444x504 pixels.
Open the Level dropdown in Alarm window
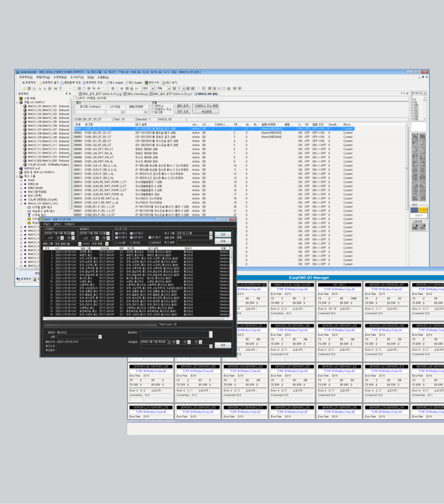[107, 244]
